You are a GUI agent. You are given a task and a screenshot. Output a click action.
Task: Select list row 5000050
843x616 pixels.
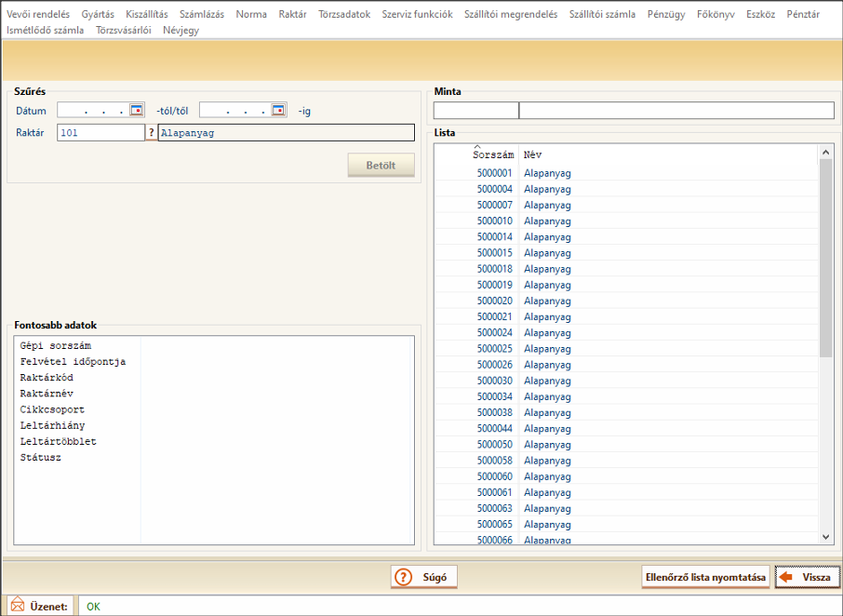pos(626,445)
